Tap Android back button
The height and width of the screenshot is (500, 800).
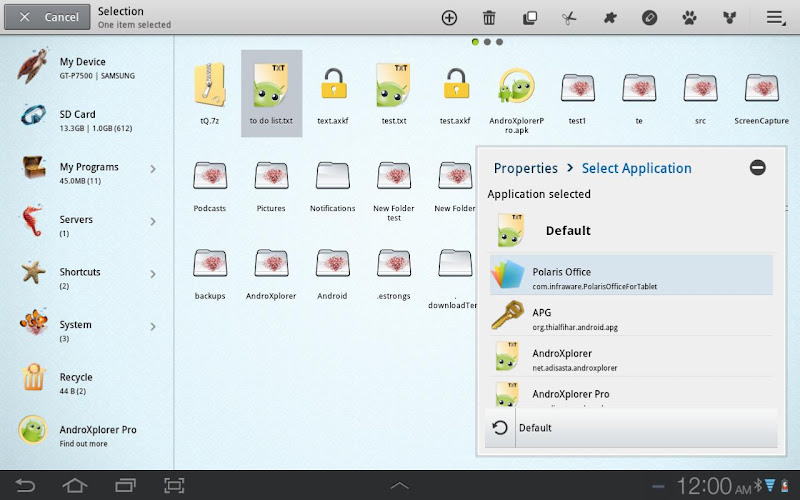(25, 485)
